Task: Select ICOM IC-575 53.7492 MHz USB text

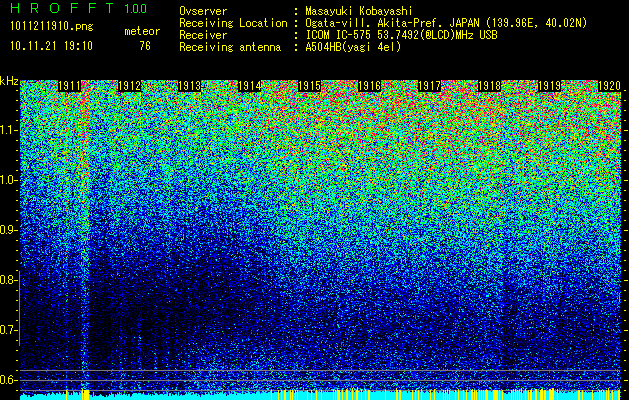Action: pos(401,35)
